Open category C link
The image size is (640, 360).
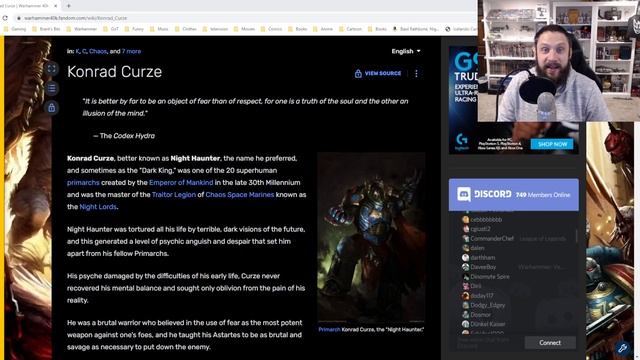tap(84, 51)
